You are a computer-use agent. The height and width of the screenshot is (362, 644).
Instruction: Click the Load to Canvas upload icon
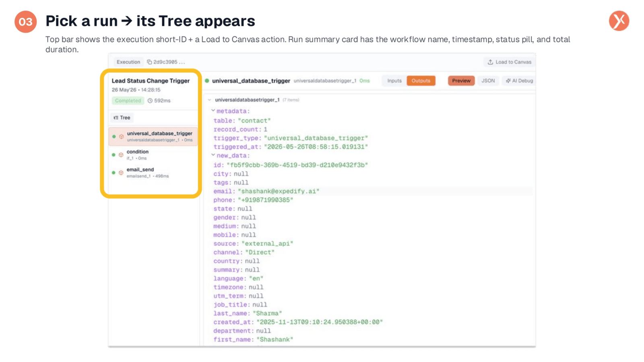(490, 62)
